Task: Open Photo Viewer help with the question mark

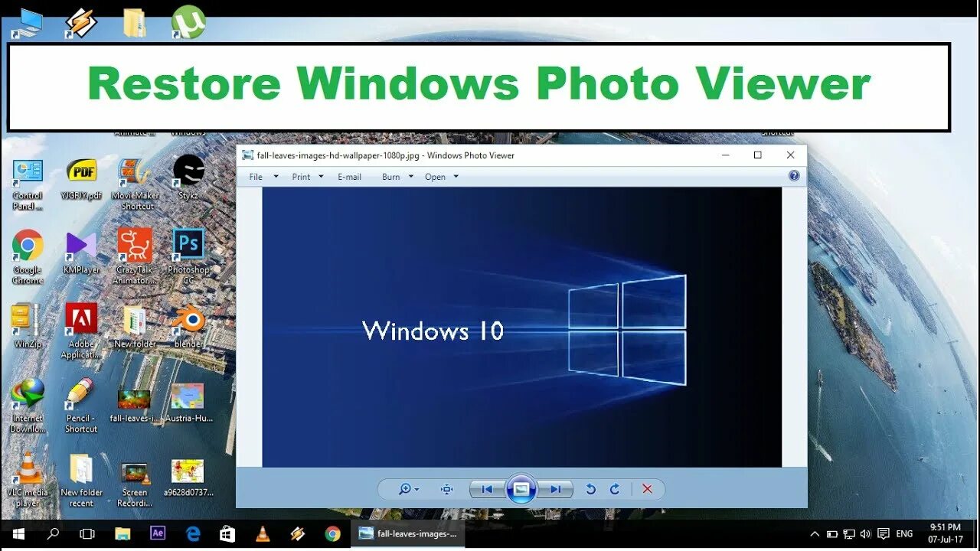Action: tap(794, 175)
